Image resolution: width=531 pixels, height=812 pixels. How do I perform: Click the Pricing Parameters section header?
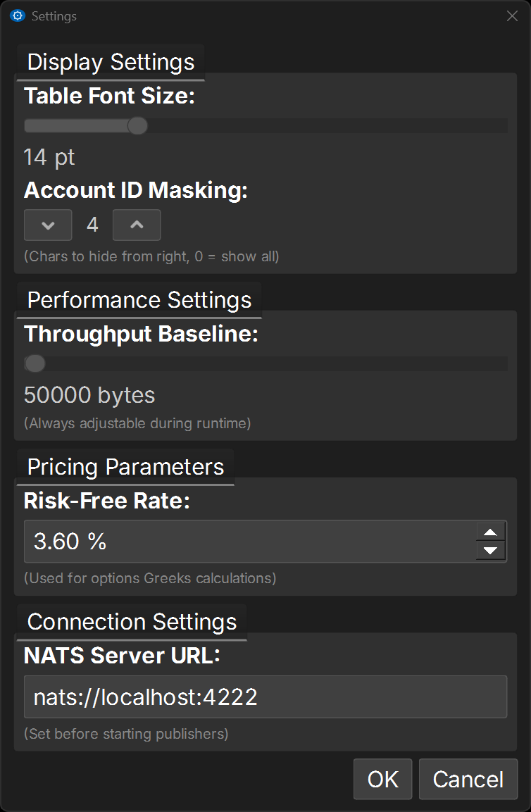[125, 467]
